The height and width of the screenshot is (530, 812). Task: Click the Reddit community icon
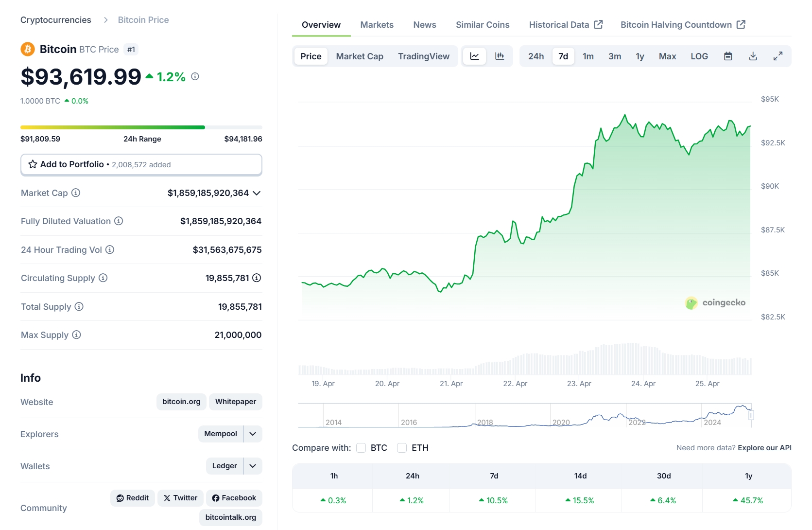(120, 498)
